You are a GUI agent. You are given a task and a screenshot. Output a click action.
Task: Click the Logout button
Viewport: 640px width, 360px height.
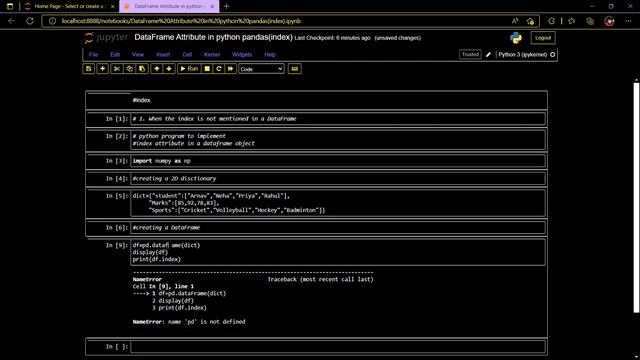tap(543, 38)
